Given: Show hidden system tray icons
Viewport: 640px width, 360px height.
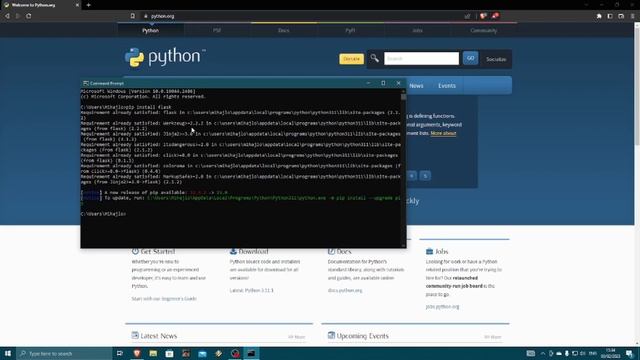Looking at the screenshot, I should click(x=542, y=353).
